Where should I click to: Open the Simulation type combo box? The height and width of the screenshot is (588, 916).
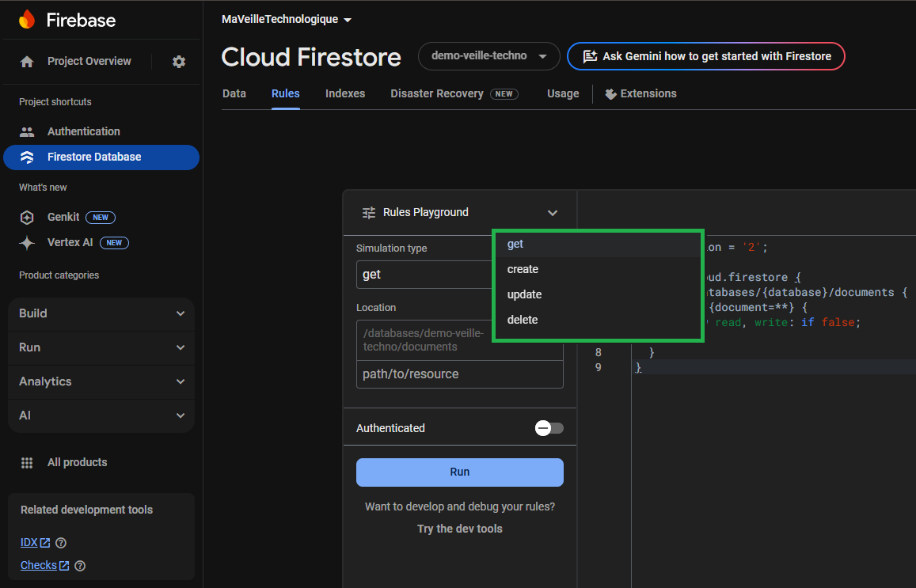(x=424, y=275)
